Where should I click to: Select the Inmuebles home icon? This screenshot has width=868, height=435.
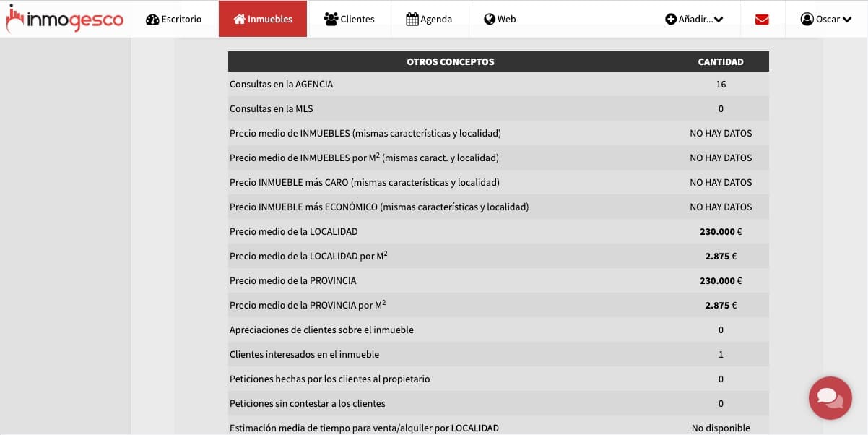(238, 19)
